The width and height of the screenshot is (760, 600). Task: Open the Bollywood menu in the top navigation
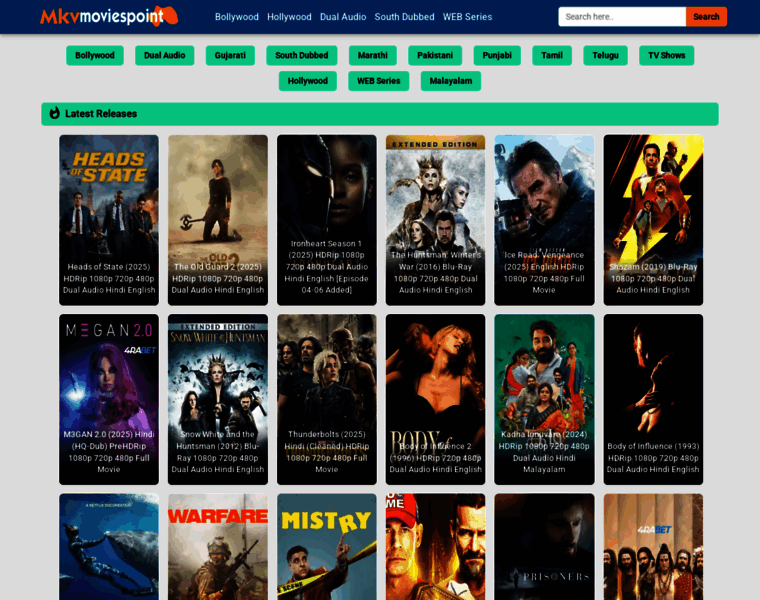[x=237, y=17]
